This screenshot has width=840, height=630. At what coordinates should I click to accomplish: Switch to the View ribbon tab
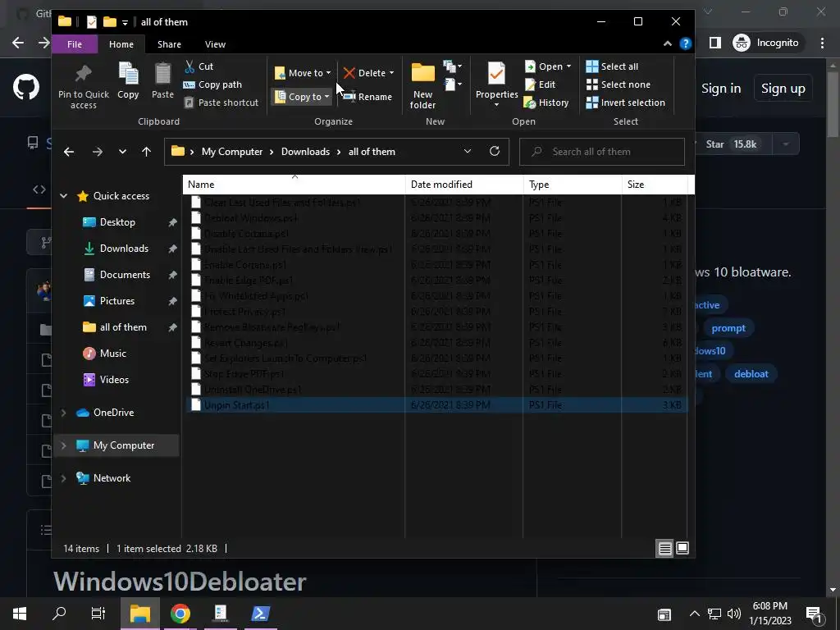pos(215,44)
